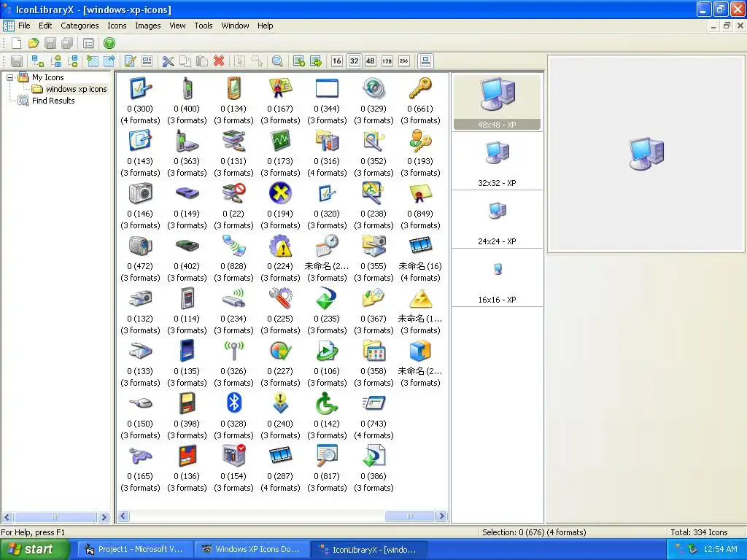Open the View menu
Viewport: 747px width, 560px height.
(x=177, y=26)
